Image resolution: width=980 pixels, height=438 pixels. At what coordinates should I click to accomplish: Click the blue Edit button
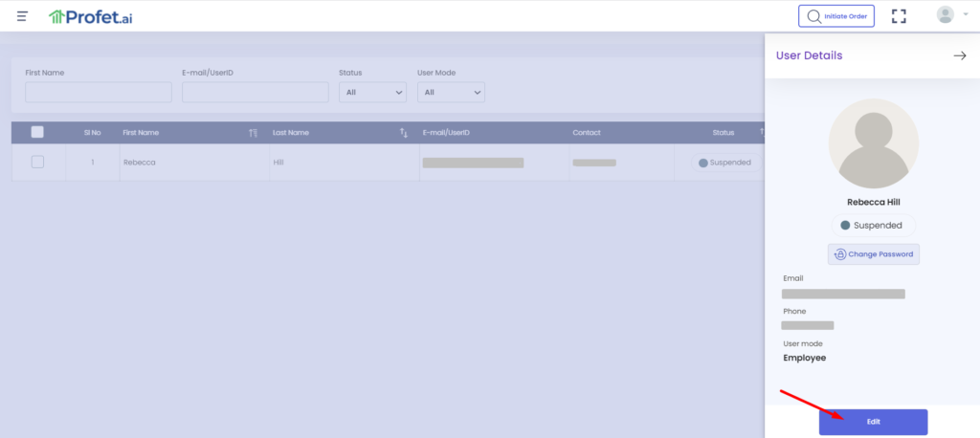point(873,422)
